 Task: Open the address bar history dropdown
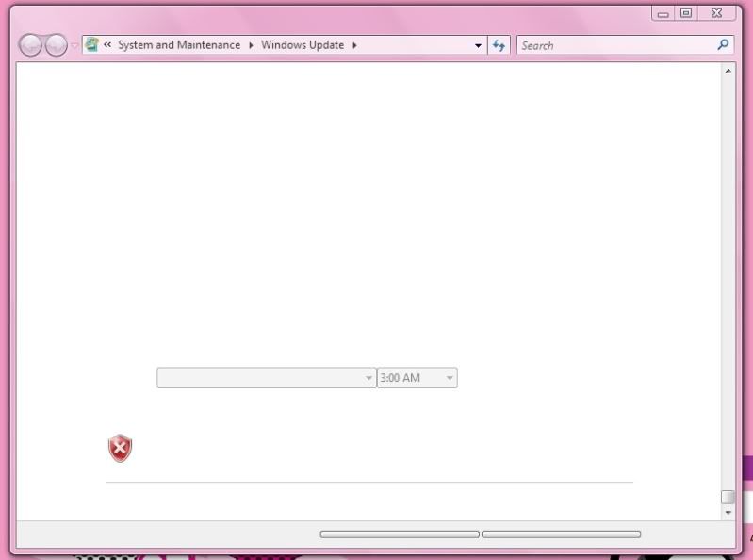pos(478,45)
